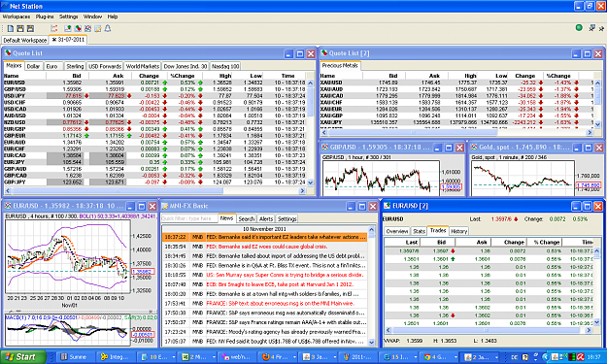Click the EUR/USD chart window title icon
Image resolution: width=607 pixels, height=364 pixels.
click(x=8, y=206)
